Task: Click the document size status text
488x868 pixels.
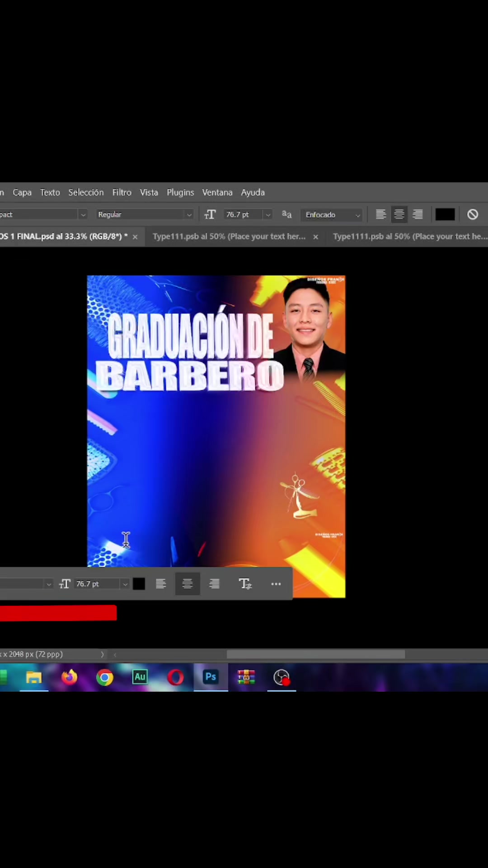Action: [32, 654]
